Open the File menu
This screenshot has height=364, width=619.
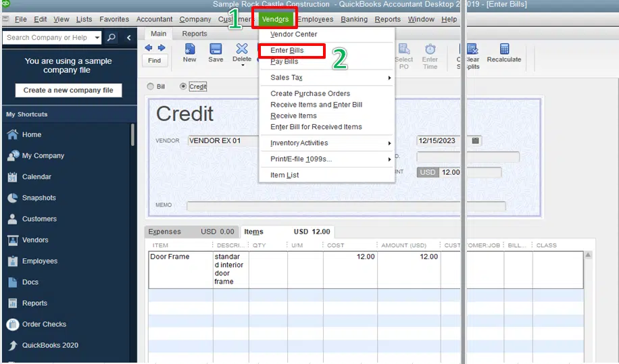coord(20,20)
